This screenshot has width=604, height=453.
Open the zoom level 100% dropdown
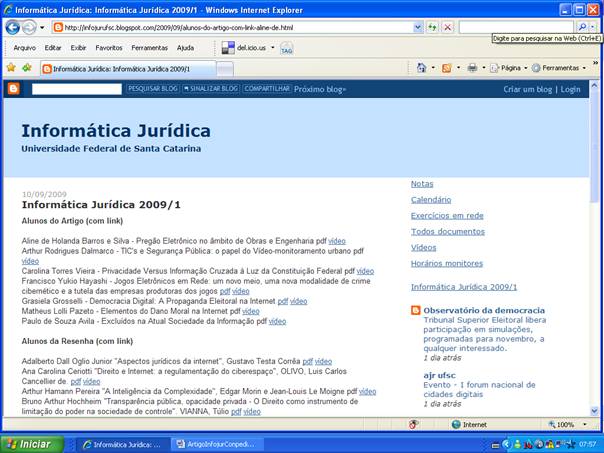tap(571, 424)
